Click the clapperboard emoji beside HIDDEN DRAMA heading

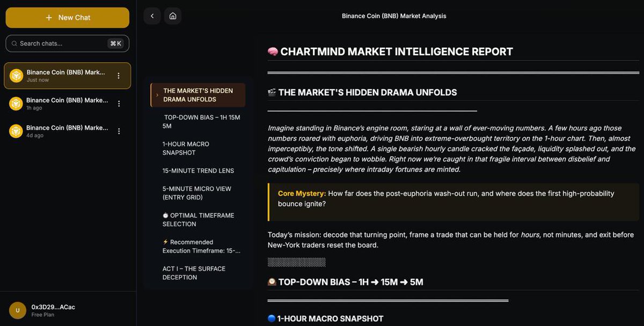272,93
